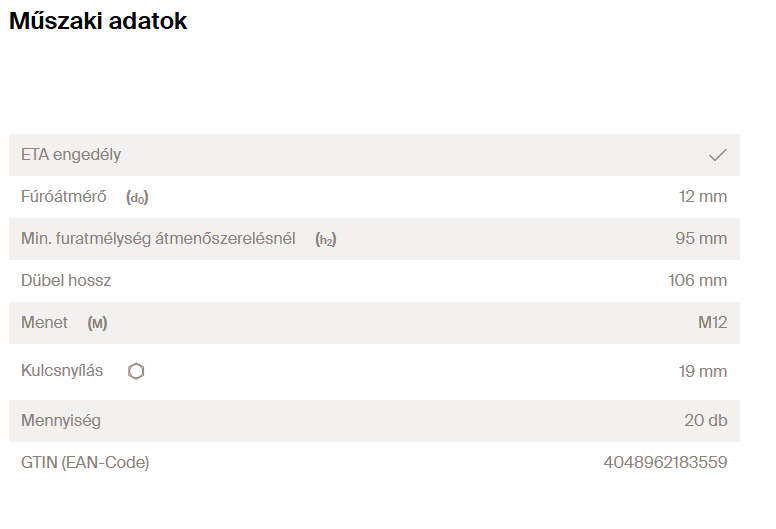Click the Dübel hossz label
776x529 pixels.
point(66,281)
